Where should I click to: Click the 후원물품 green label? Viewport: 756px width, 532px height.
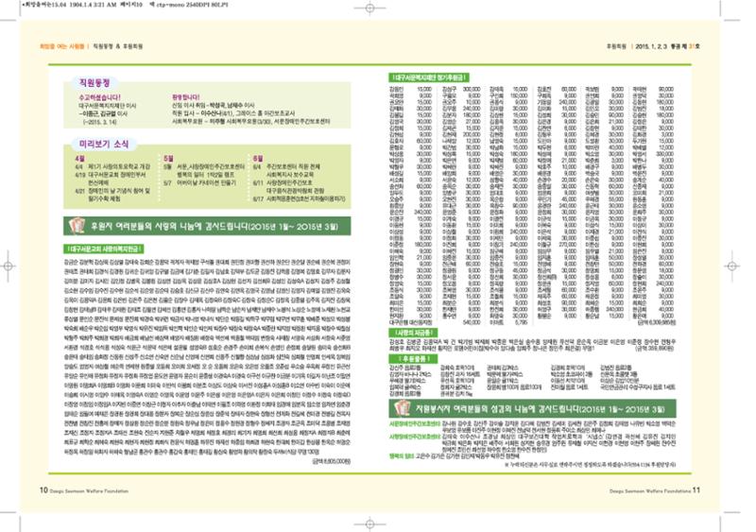(413, 358)
